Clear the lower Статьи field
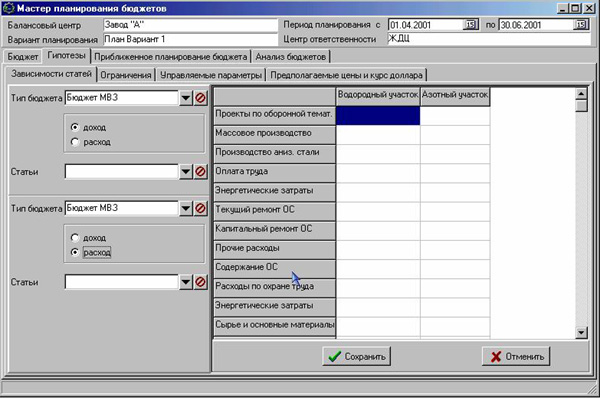Screen dimensions: 600x398 coord(200,282)
